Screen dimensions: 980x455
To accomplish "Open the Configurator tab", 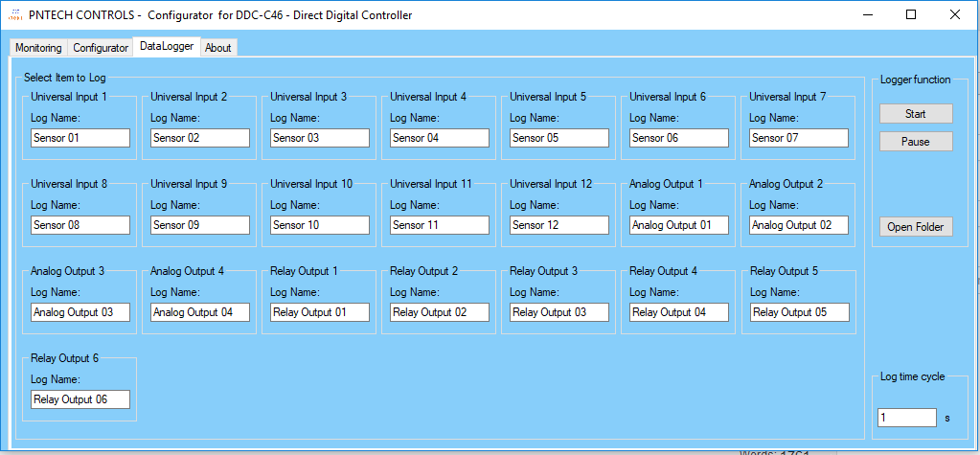I will 101,48.
